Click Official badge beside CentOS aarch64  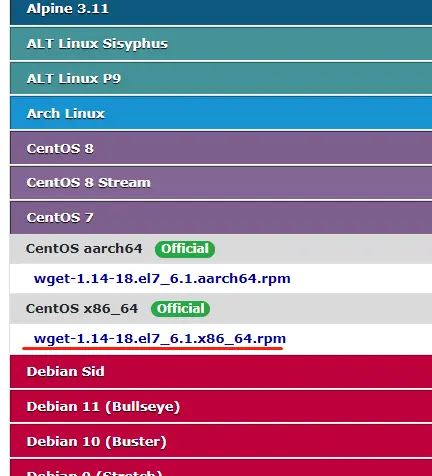click(x=185, y=249)
